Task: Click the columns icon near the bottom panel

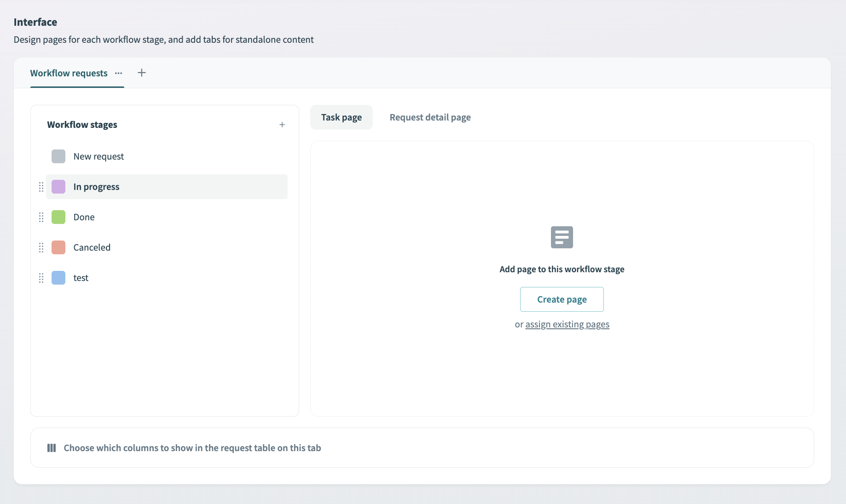Action: pos(52,447)
